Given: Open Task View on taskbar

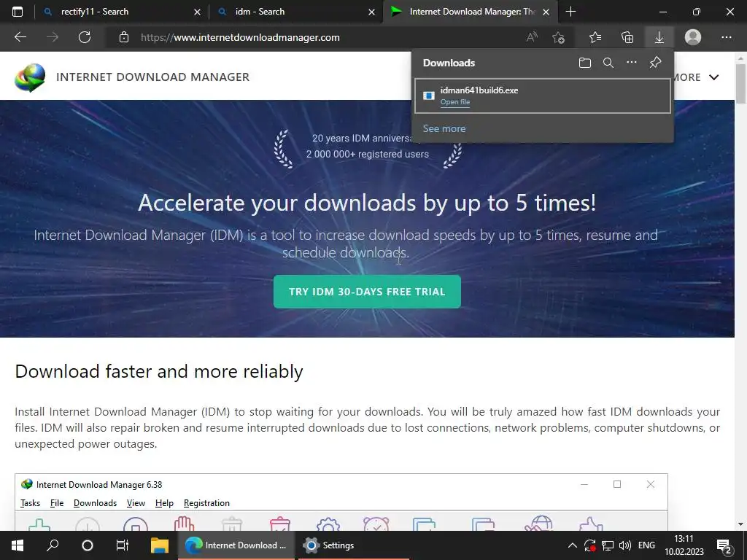Looking at the screenshot, I should pyautogui.click(x=123, y=545).
